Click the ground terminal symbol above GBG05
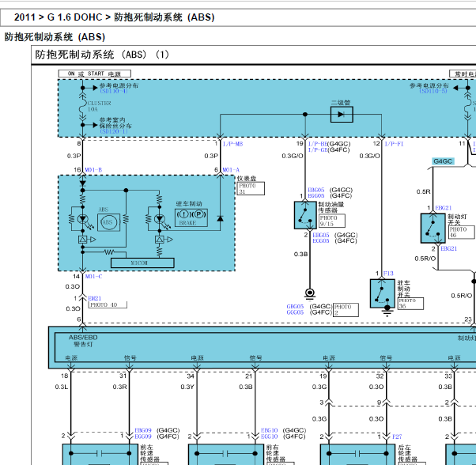 tap(310, 293)
